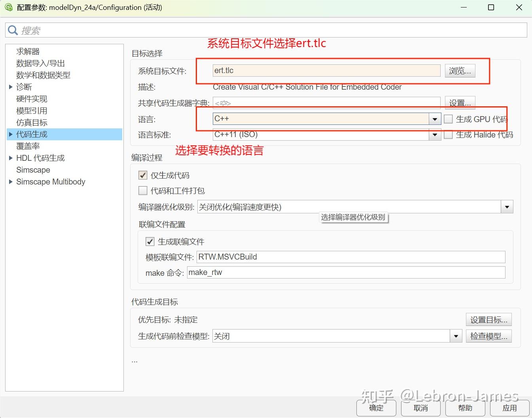
Task: Enable 代码和工件打包 option
Action: point(143,190)
